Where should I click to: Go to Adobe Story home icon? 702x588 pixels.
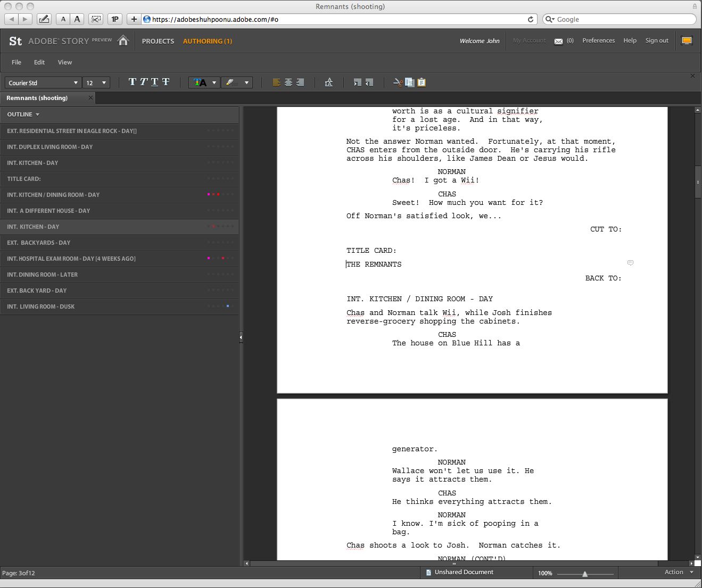[123, 41]
